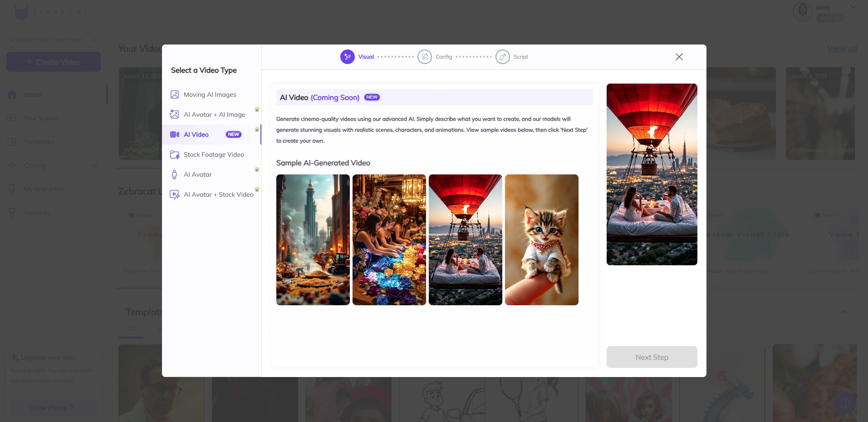Click the NEW badge beside AI Video heading

coord(372,97)
